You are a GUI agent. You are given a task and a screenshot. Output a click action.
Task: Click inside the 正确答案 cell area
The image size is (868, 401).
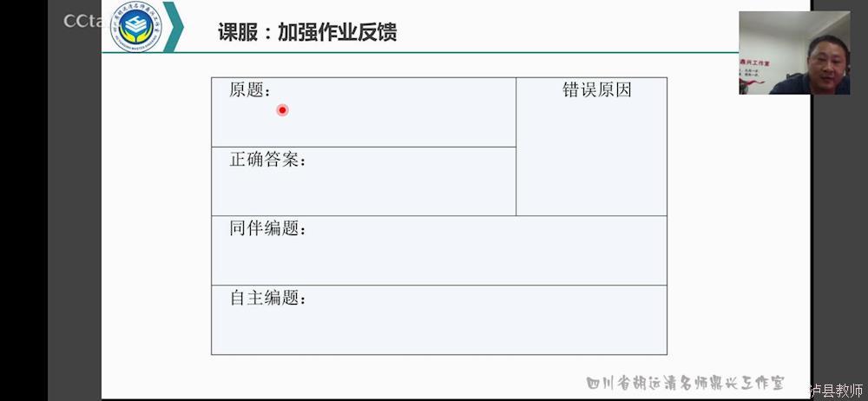tap(364, 181)
